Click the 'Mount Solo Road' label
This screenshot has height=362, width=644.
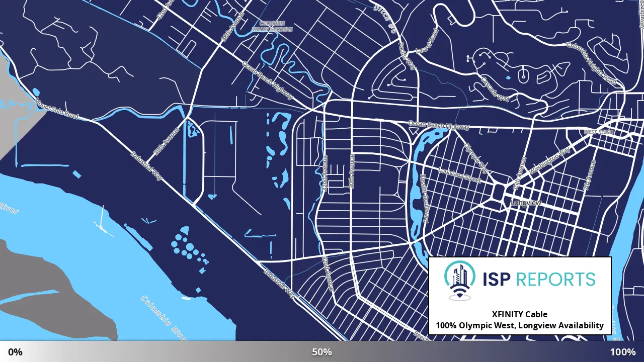pos(56,109)
